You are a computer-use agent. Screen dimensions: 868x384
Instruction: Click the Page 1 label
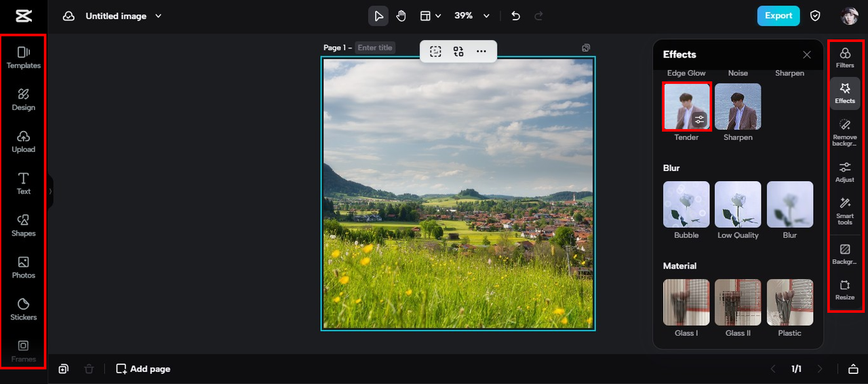(335, 47)
